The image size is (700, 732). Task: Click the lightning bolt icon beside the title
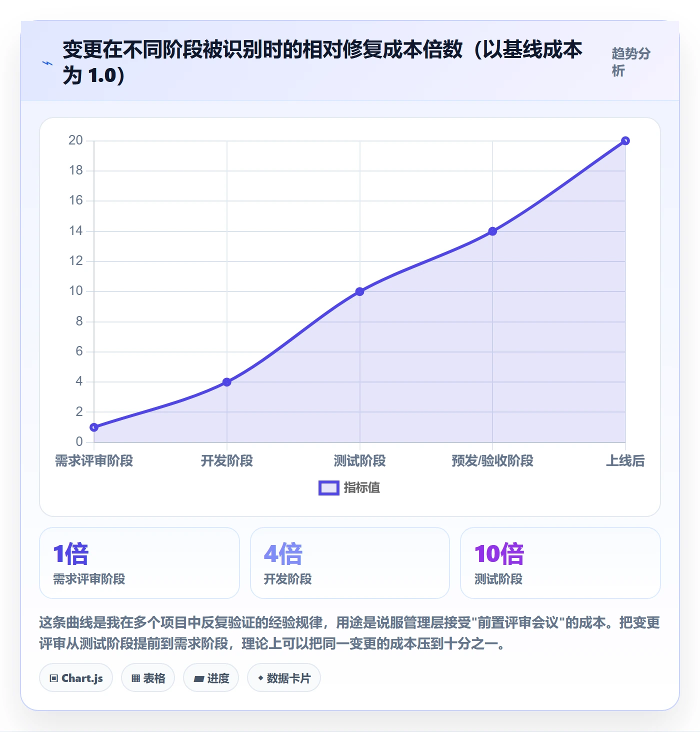47,63
